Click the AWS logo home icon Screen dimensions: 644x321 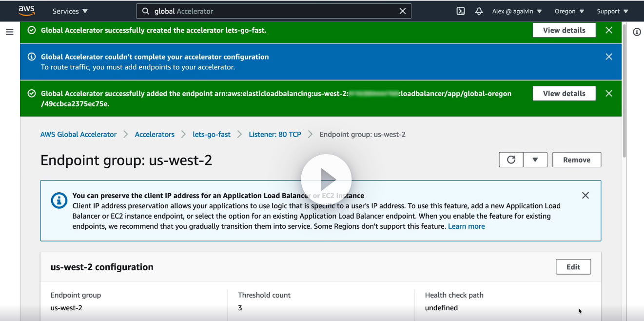(x=27, y=11)
